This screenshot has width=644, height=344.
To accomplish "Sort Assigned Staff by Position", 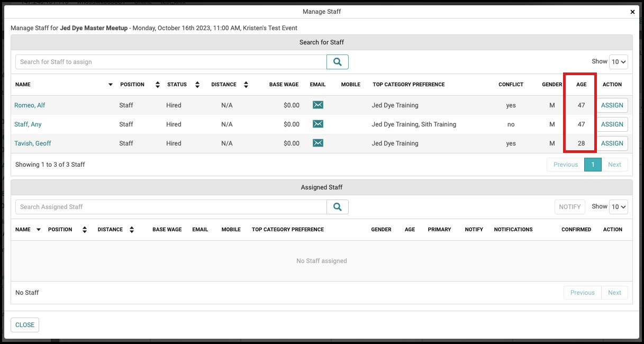I will [x=85, y=230].
